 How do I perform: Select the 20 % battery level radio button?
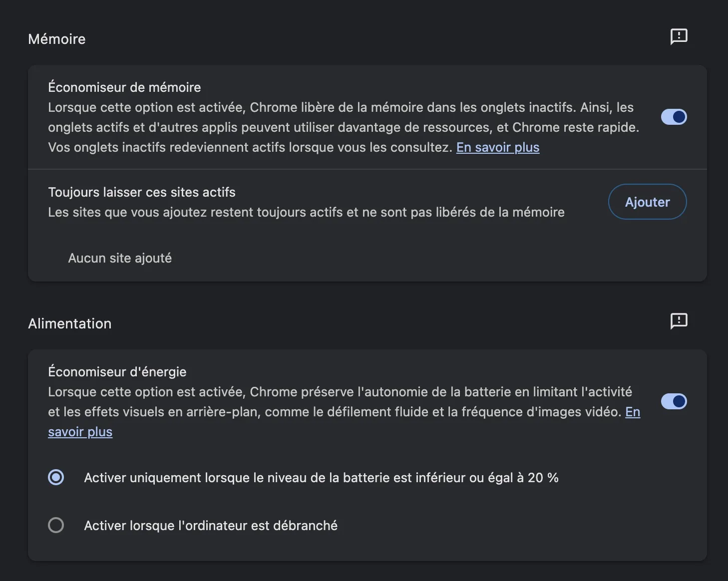[x=56, y=478]
